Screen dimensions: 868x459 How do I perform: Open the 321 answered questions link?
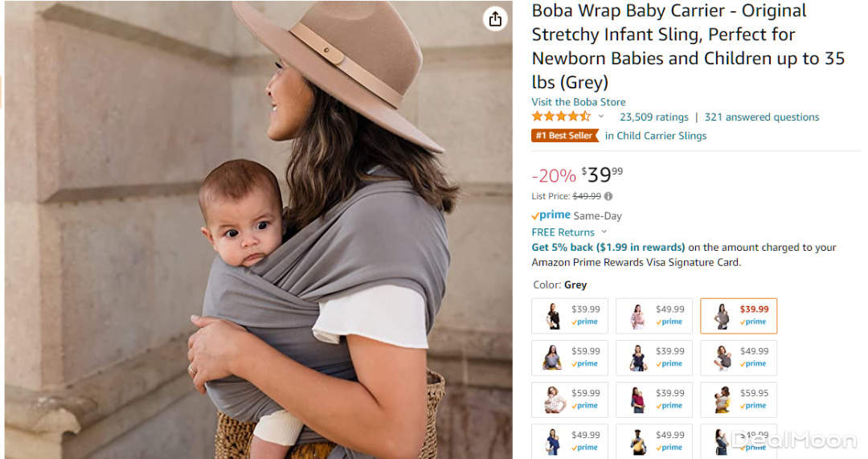[762, 117]
